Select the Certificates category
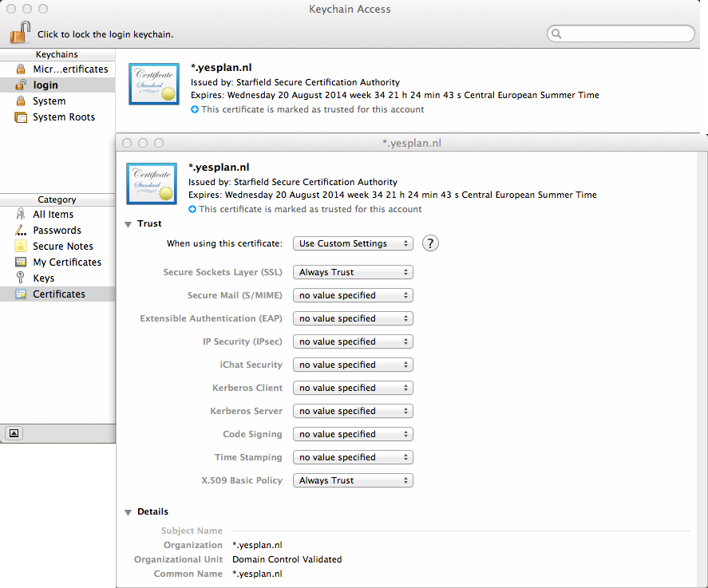This screenshot has width=708, height=588. [58, 294]
